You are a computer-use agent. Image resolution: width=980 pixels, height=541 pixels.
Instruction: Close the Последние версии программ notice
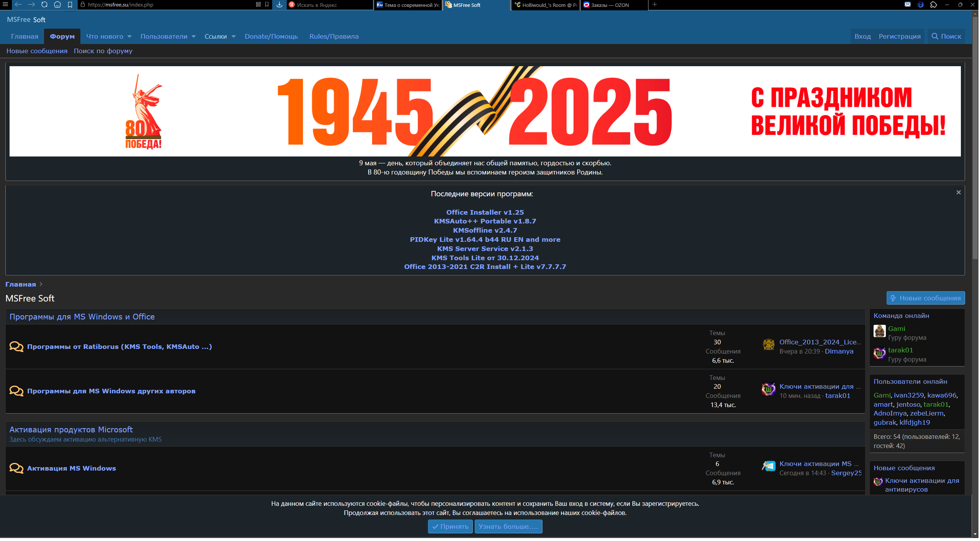point(959,192)
